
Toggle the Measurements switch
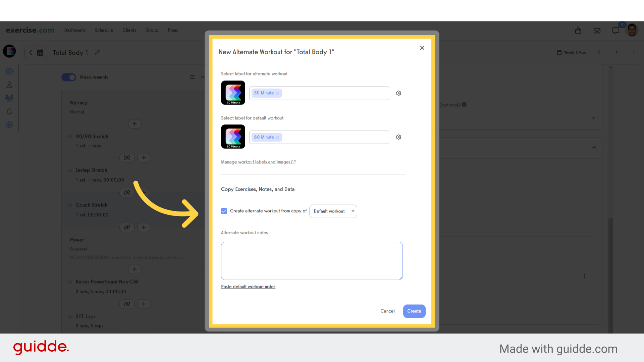[69, 77]
